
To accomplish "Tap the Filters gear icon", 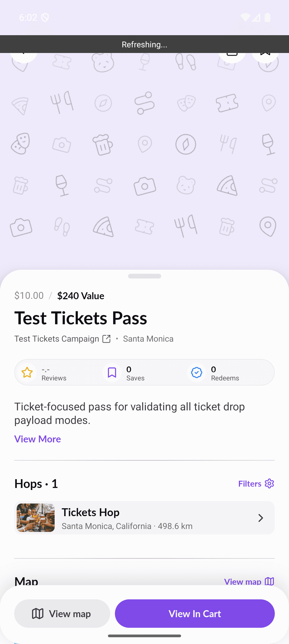I will click(269, 483).
